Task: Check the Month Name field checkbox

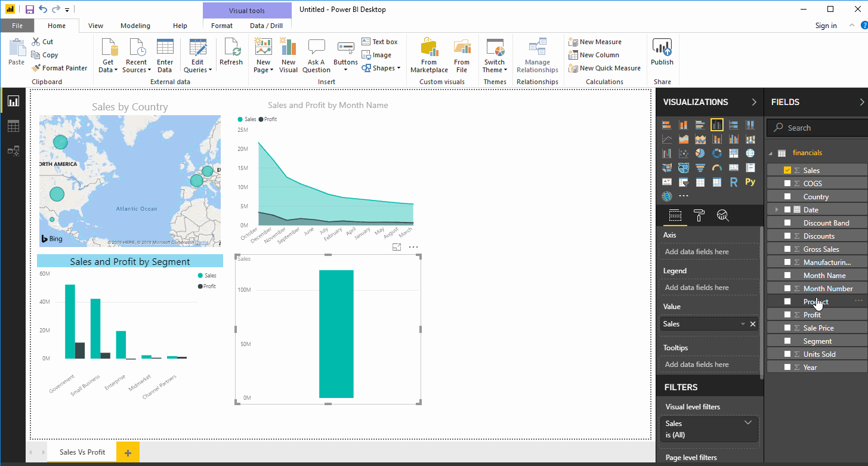Action: (787, 275)
